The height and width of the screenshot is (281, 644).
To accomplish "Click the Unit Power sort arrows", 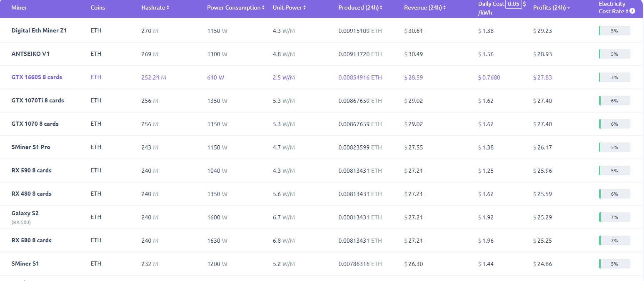I will point(305,8).
